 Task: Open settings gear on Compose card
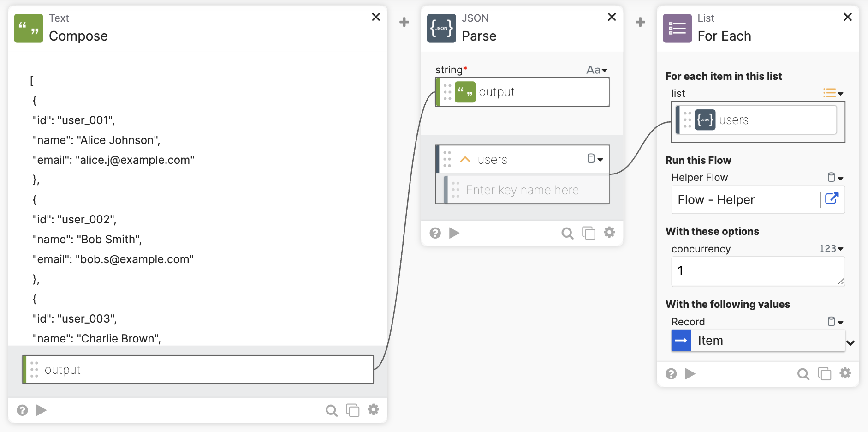374,409
